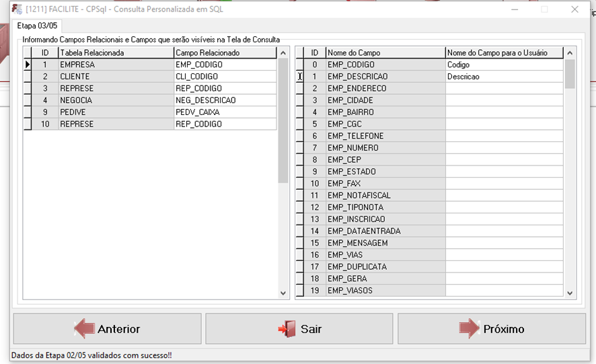Open the Etapa 03/05 tab
Image resolution: width=596 pixels, height=364 pixels.
pyautogui.click(x=37, y=26)
